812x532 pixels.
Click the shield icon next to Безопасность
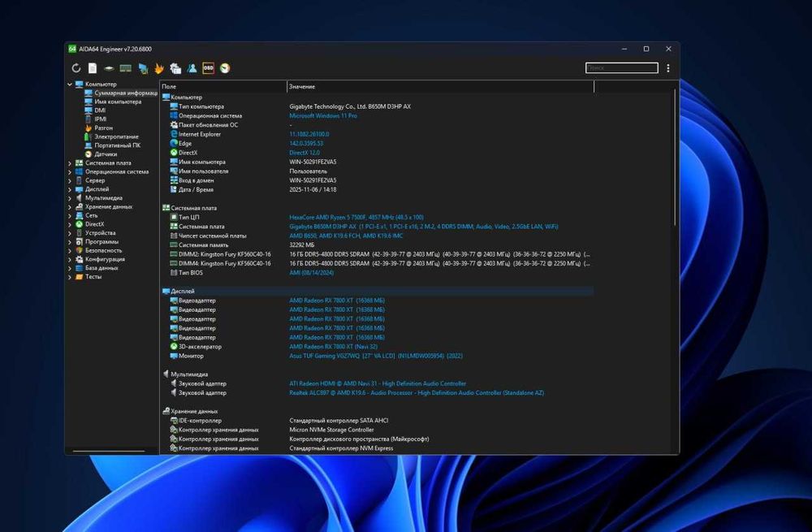[x=80, y=250]
